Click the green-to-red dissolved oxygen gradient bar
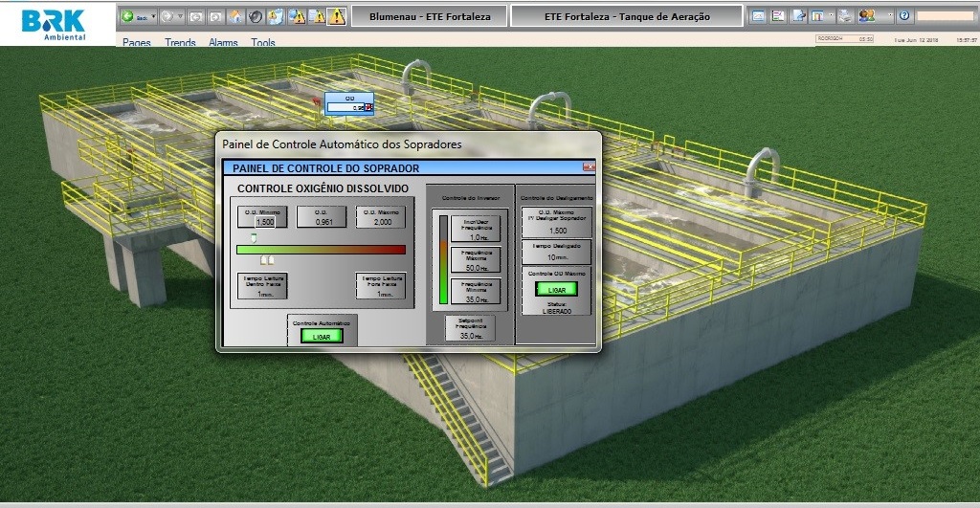The image size is (980, 508). tap(321, 250)
